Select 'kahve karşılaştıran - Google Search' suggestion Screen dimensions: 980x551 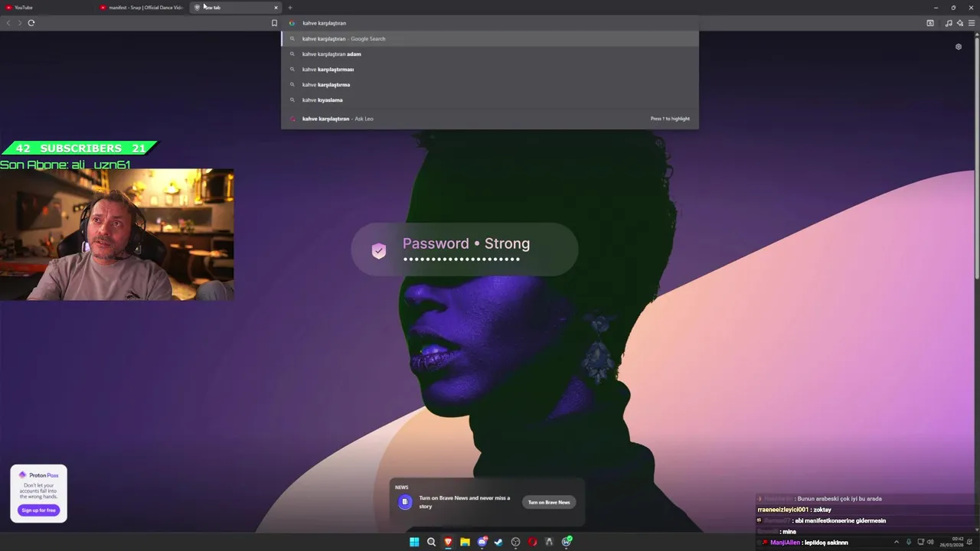(490, 38)
